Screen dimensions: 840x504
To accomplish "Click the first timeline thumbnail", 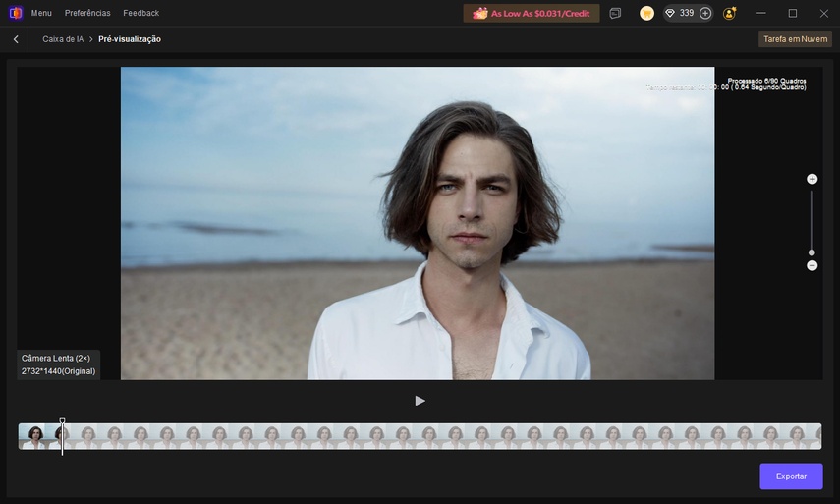I will click(x=31, y=436).
